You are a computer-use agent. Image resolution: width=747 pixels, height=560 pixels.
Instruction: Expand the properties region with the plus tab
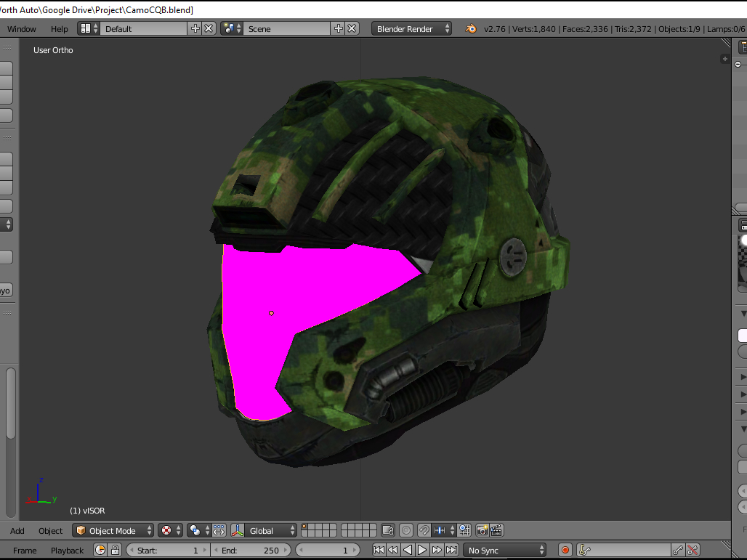[x=725, y=59]
